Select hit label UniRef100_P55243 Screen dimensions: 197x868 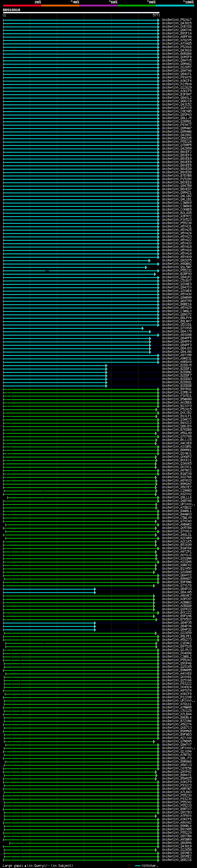[176, 660]
